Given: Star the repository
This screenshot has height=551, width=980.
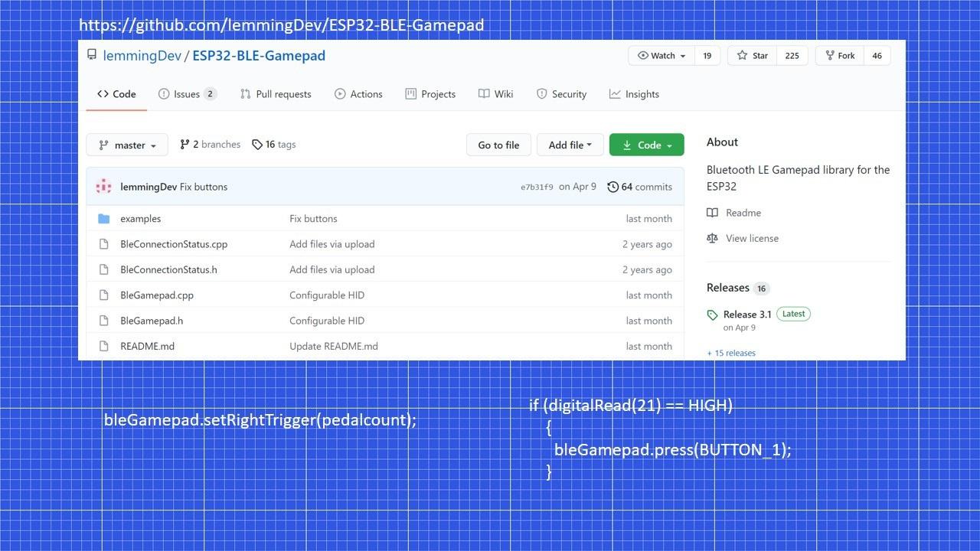Looking at the screenshot, I should tap(753, 56).
